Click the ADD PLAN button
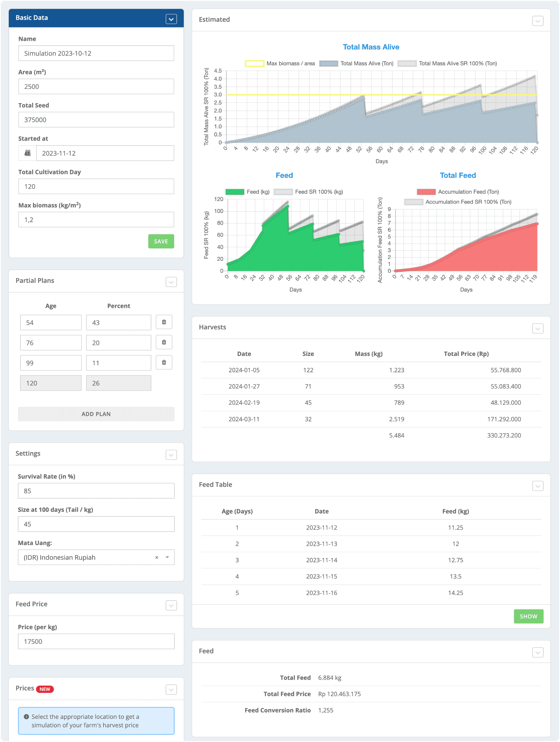The height and width of the screenshot is (742, 560). [x=96, y=414]
